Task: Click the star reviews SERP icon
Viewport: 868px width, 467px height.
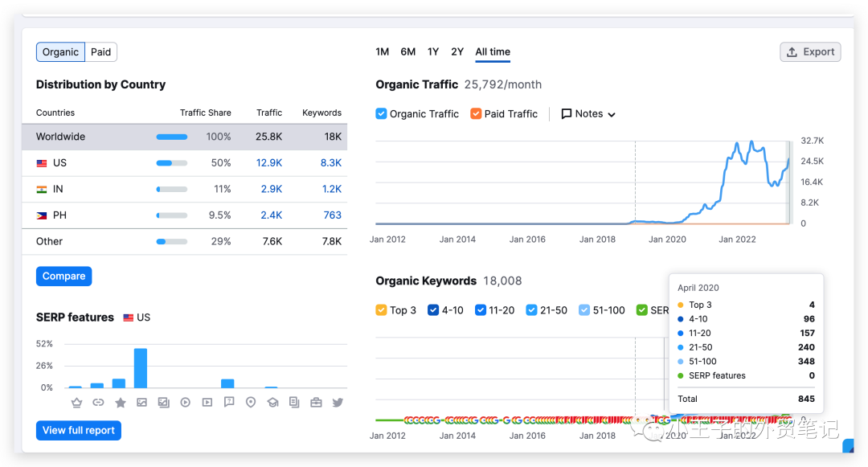Action: point(120,402)
